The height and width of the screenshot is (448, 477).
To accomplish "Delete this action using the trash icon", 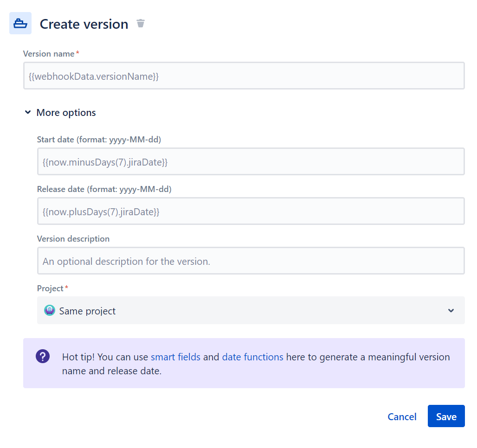I will click(140, 23).
